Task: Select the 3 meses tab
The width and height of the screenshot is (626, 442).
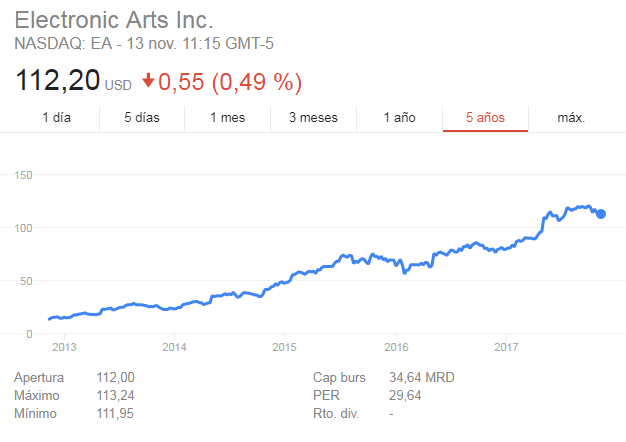Action: pyautogui.click(x=313, y=118)
